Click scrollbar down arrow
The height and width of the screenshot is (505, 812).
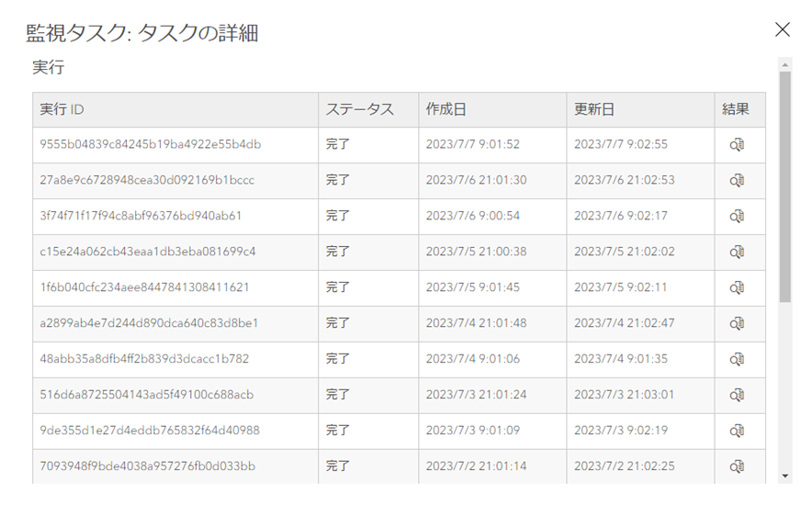click(x=784, y=477)
